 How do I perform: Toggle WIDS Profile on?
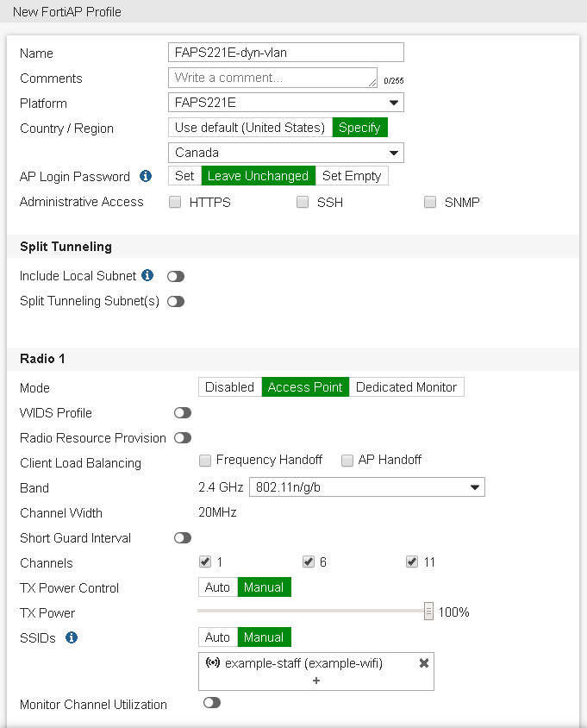182,412
